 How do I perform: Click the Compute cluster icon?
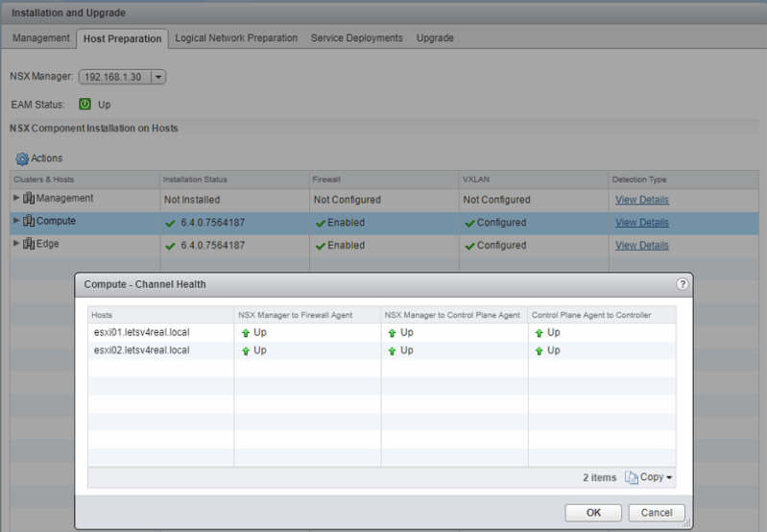click(x=29, y=222)
